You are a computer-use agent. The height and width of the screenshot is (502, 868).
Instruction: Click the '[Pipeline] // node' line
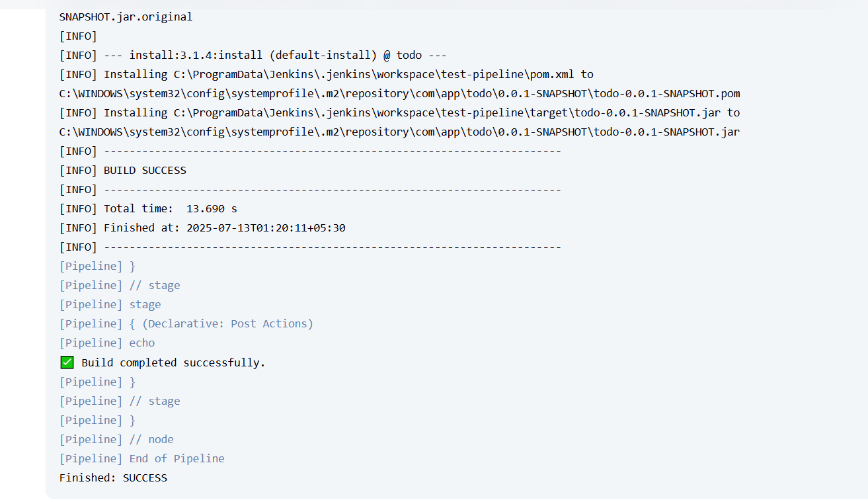tap(116, 439)
